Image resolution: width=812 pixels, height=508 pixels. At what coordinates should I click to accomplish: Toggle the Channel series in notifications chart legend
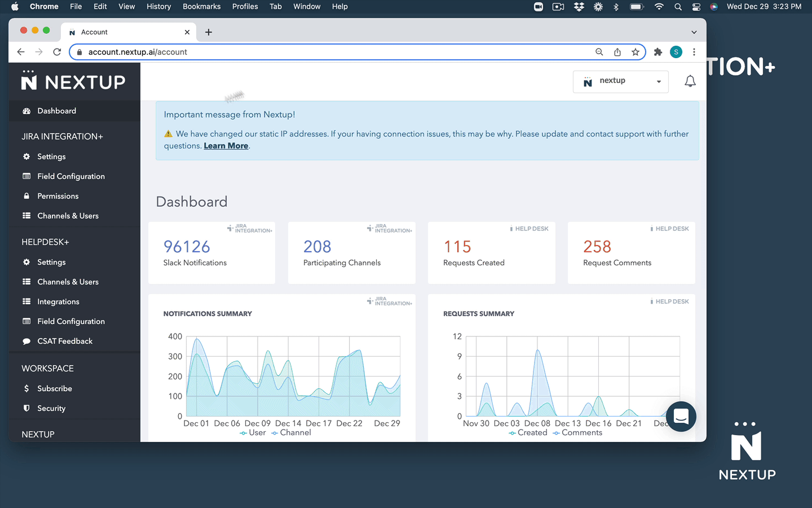coord(291,432)
